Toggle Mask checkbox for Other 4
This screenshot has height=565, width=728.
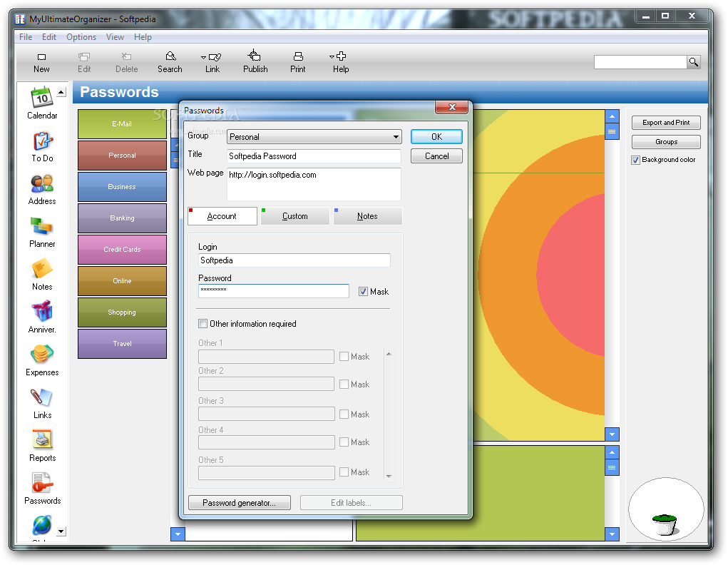coord(344,442)
